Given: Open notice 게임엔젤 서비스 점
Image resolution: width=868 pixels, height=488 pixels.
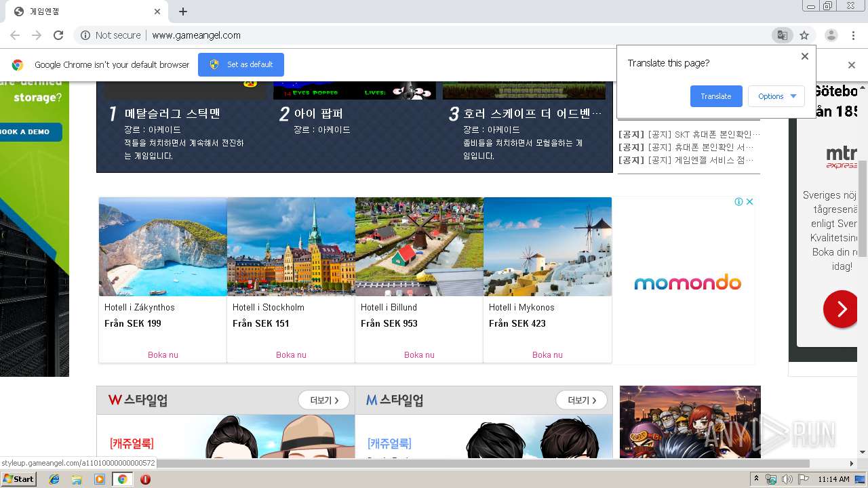Looking at the screenshot, I should tap(686, 160).
